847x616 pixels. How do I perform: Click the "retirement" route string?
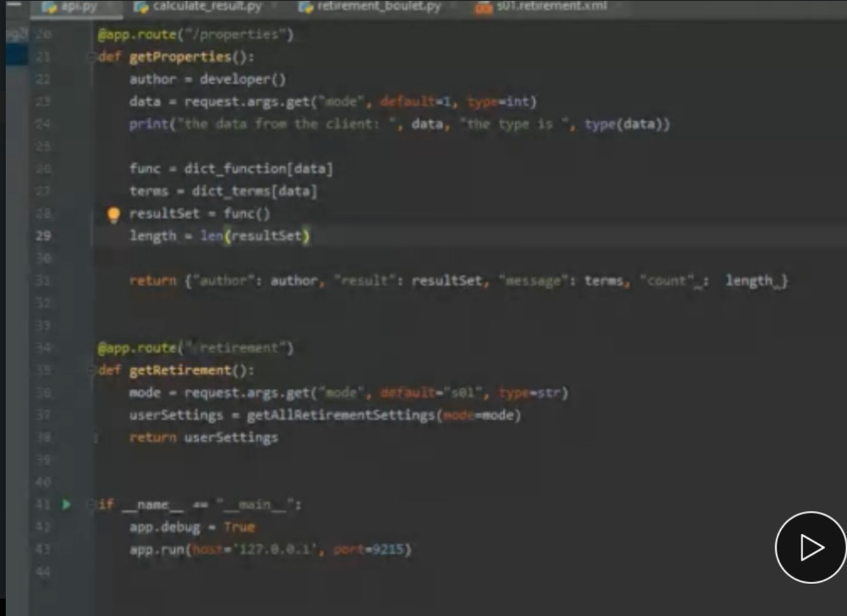[x=235, y=348]
